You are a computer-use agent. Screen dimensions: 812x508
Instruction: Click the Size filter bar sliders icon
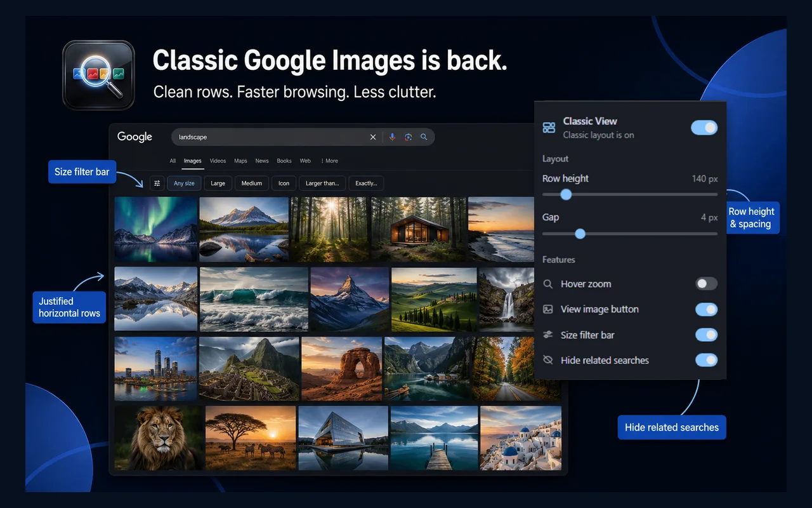(548, 335)
